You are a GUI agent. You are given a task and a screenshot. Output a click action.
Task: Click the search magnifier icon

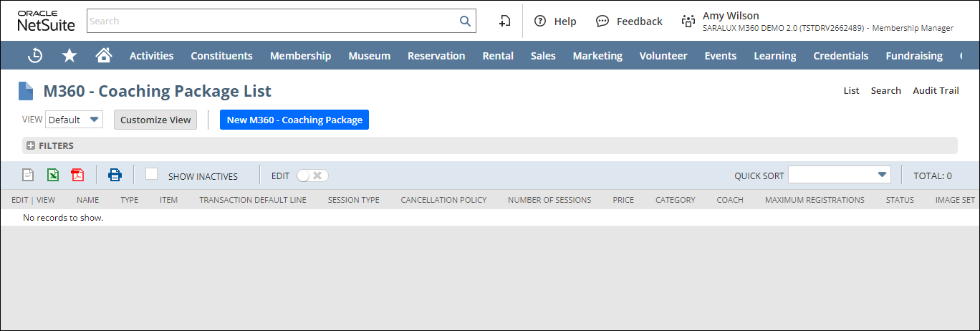tap(465, 21)
